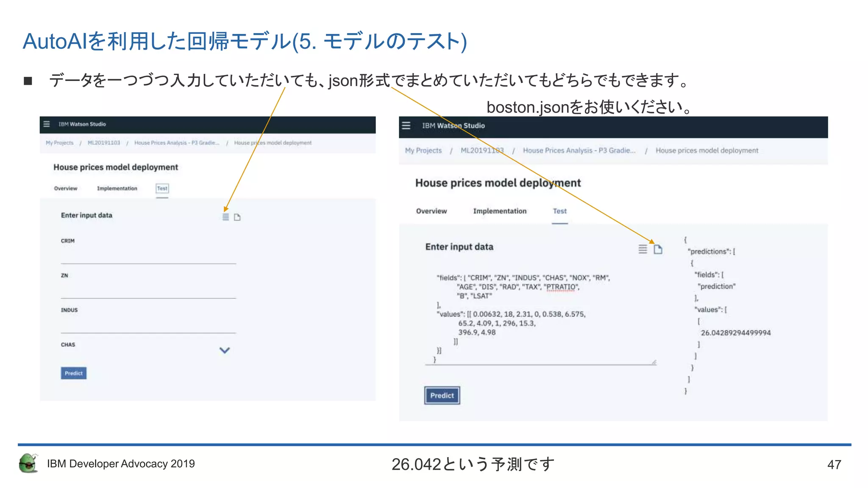Screen dimensions: 868x488
Task: Open hamburger menu in left Watson Studio window
Action: coord(47,124)
